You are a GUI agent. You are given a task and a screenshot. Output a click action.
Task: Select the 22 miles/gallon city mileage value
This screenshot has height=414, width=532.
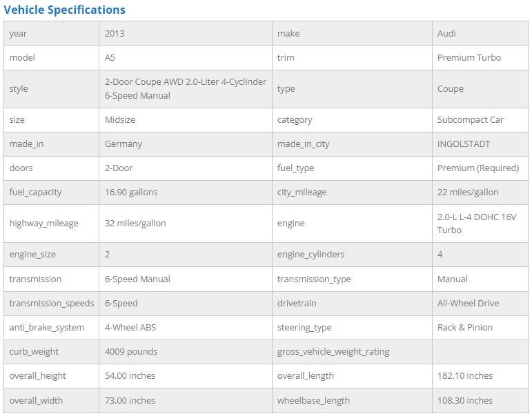(468, 192)
